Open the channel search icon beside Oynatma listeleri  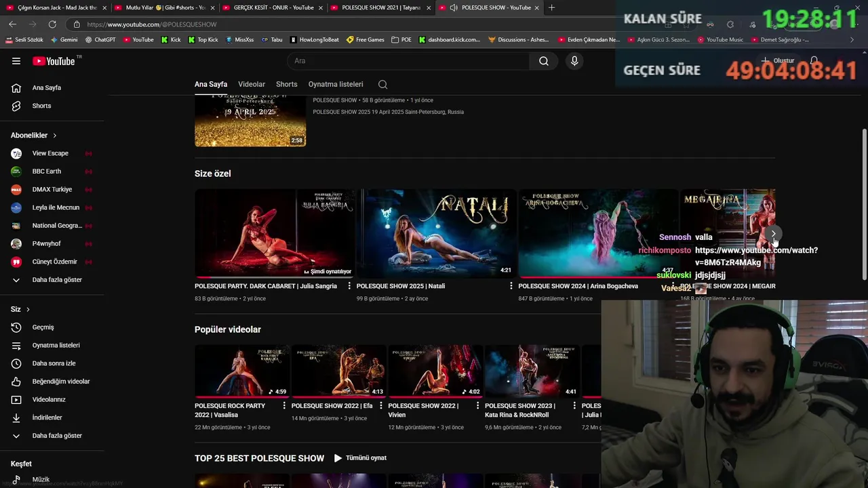(x=382, y=85)
